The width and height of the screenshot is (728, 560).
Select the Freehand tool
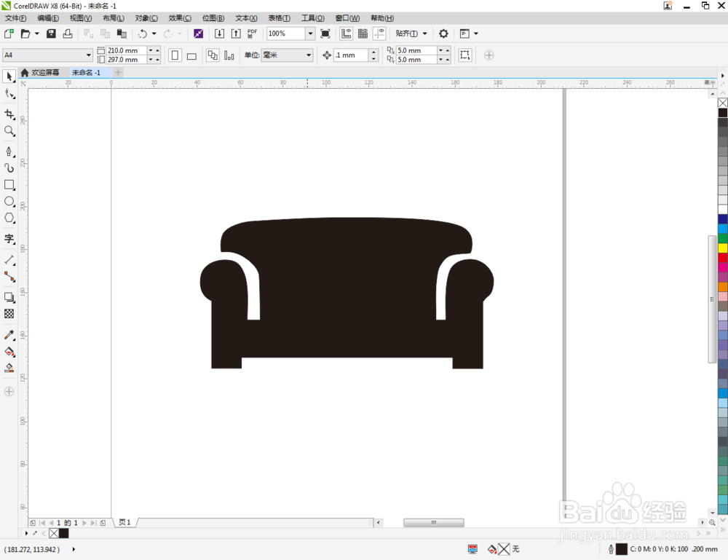click(x=9, y=152)
